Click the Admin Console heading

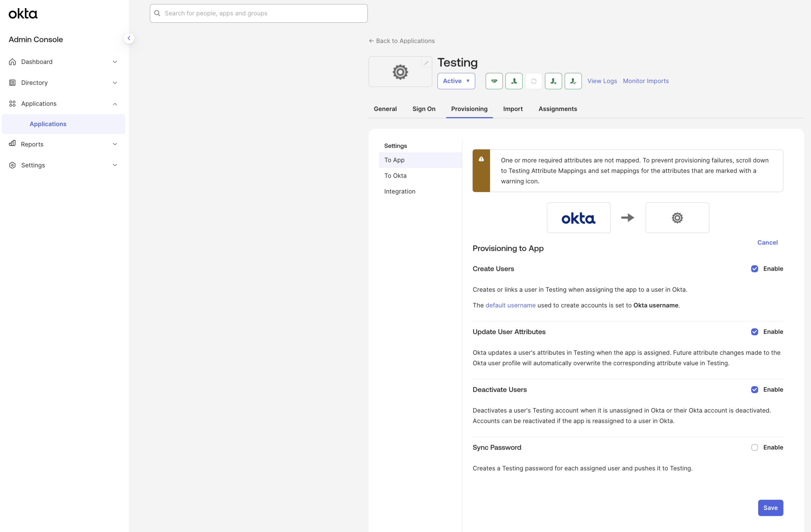(x=36, y=40)
